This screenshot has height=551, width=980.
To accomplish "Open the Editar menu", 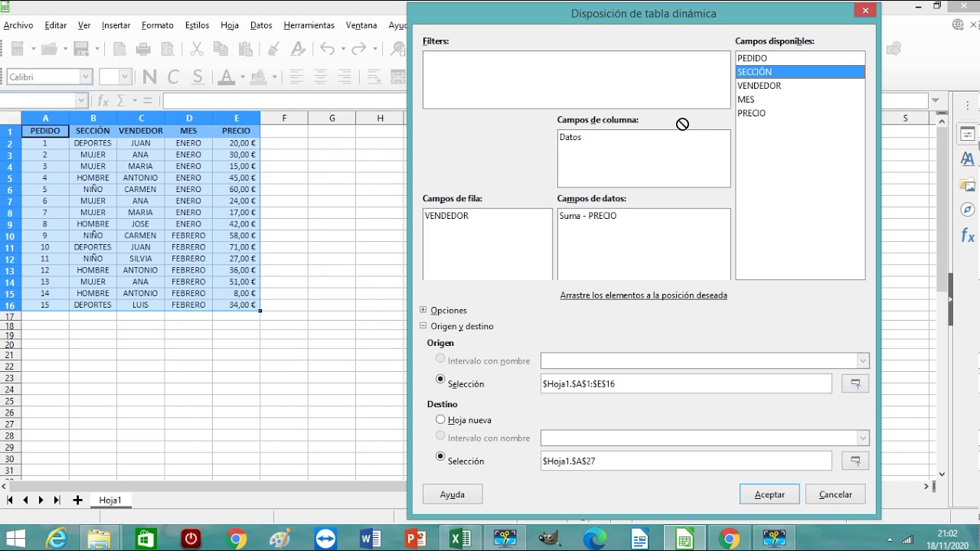I will 55,25.
